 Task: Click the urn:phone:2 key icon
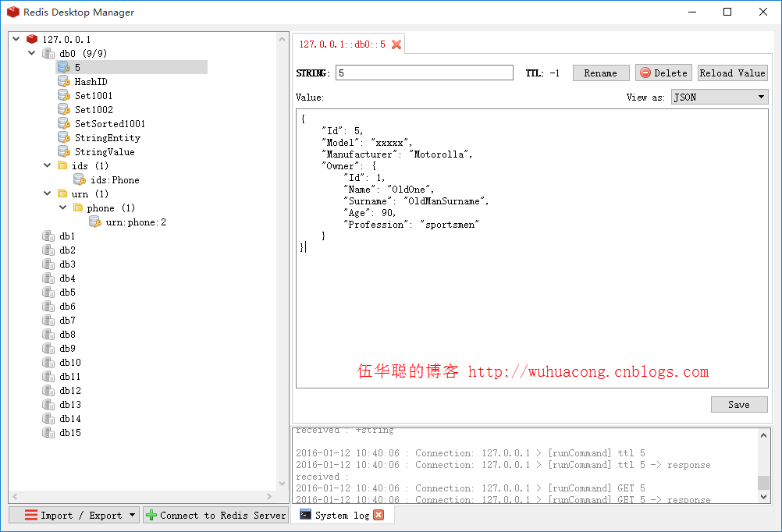(x=95, y=222)
